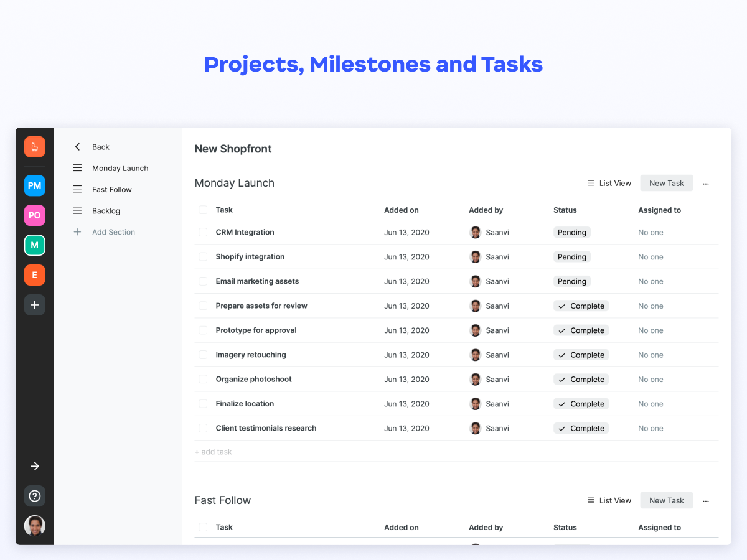Go to Backlog in sidebar

[106, 211]
